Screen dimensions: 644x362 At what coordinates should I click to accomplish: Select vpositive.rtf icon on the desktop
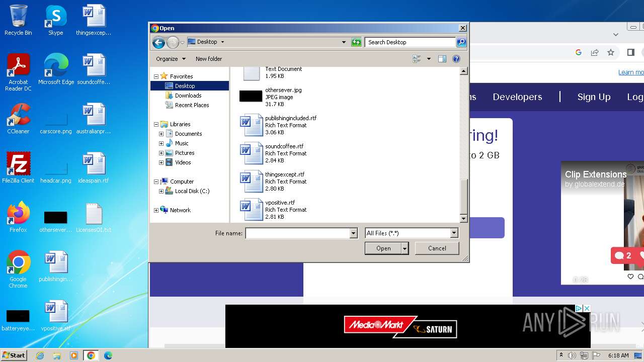tap(56, 316)
